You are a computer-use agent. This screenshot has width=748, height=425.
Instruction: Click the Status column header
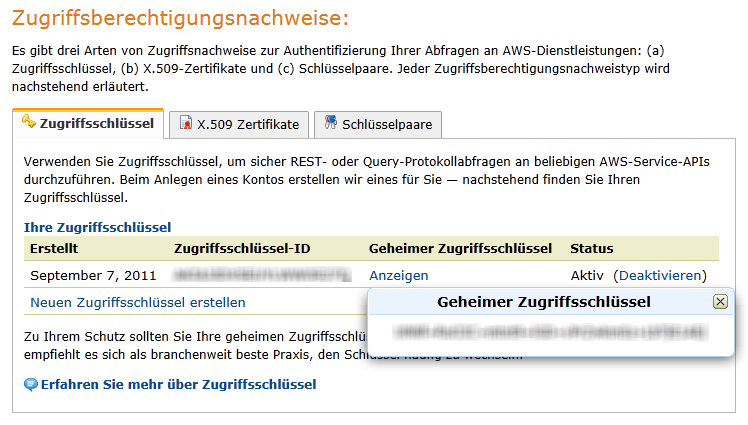(x=592, y=248)
